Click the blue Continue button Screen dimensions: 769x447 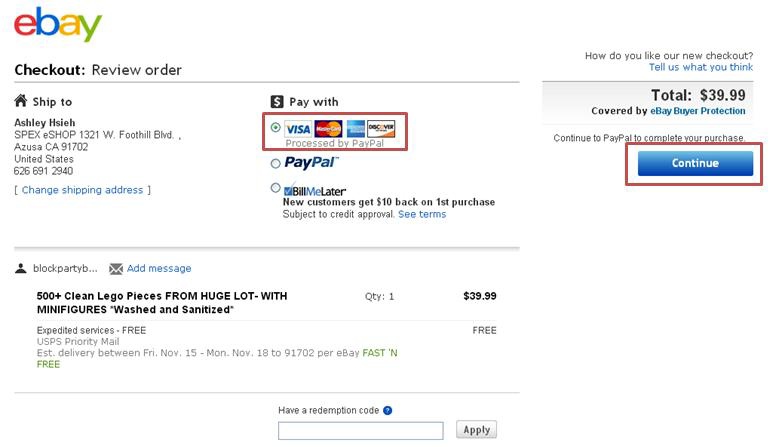(x=695, y=163)
